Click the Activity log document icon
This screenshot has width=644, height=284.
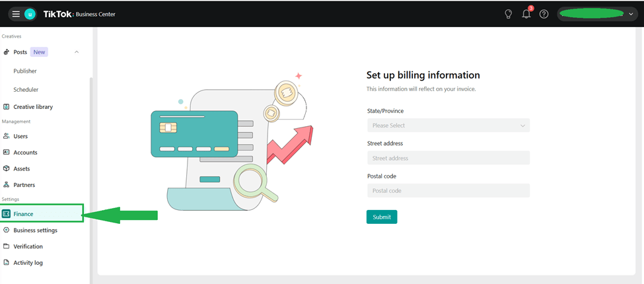tap(7, 263)
